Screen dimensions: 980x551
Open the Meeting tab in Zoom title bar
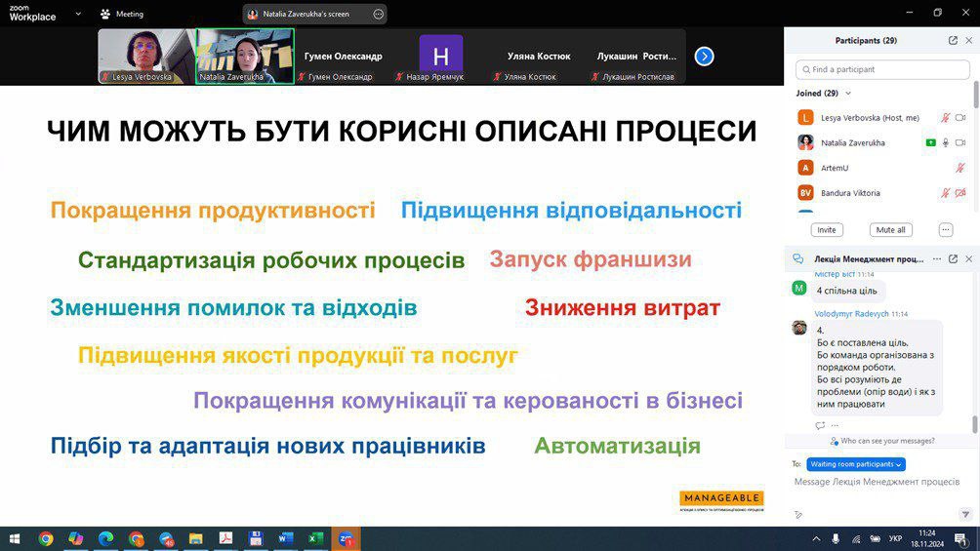point(121,15)
